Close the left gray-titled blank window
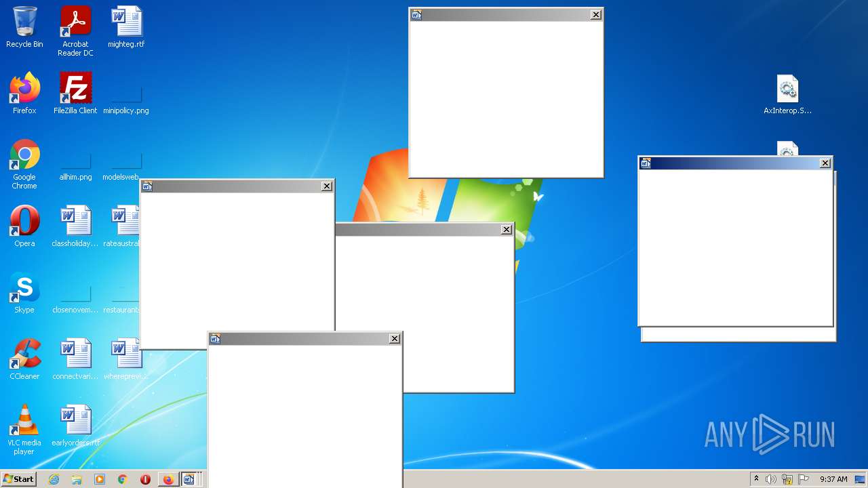 (327, 186)
